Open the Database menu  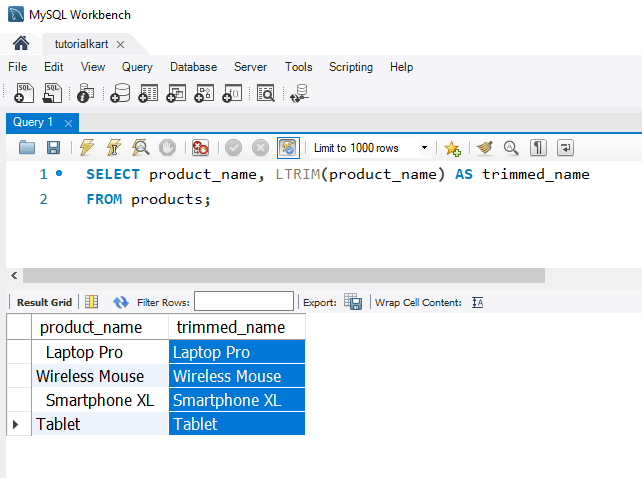coord(193,67)
